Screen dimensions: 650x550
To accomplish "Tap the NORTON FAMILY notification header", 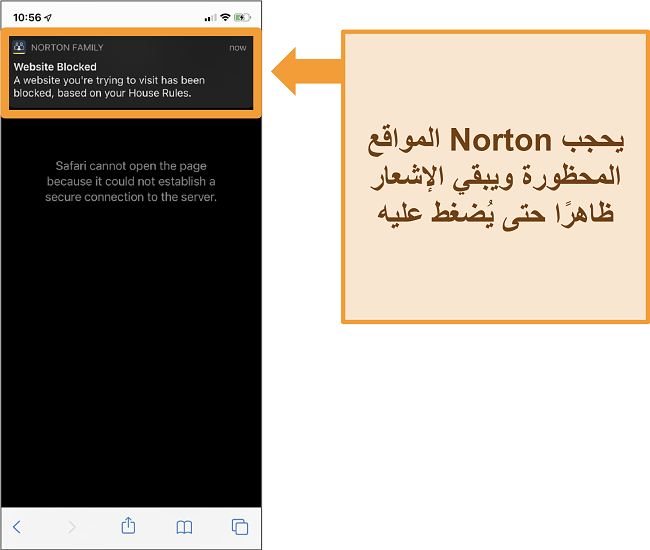I will [67, 48].
